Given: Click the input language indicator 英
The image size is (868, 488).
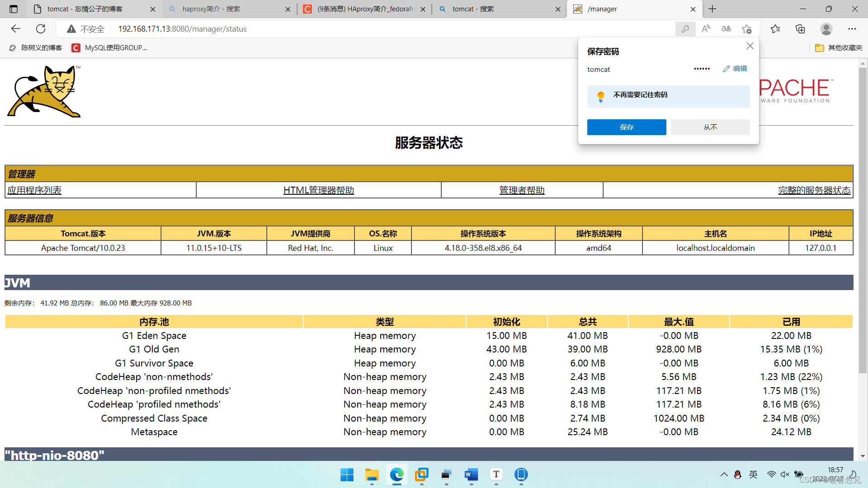Looking at the screenshot, I should pos(753,474).
